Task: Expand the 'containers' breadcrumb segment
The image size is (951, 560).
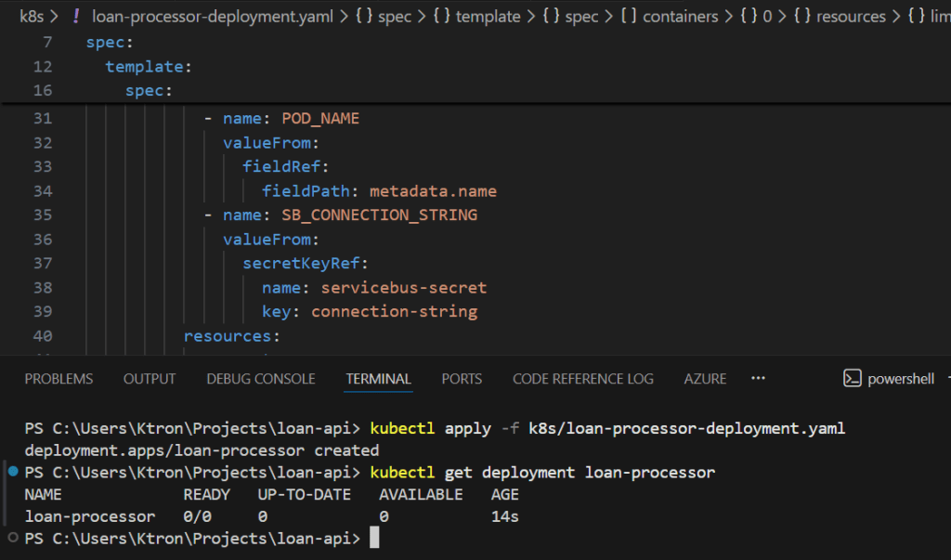Action: [x=680, y=17]
